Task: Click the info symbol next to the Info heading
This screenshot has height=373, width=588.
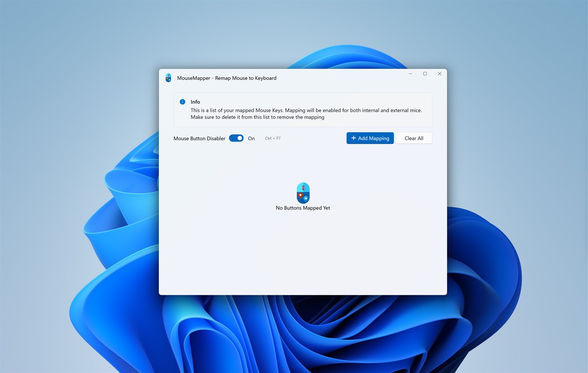Action: (x=182, y=101)
